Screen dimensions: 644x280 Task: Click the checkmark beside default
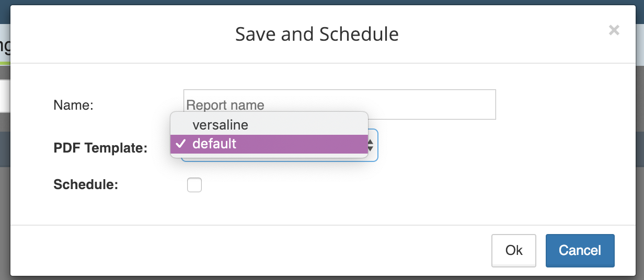coord(181,144)
